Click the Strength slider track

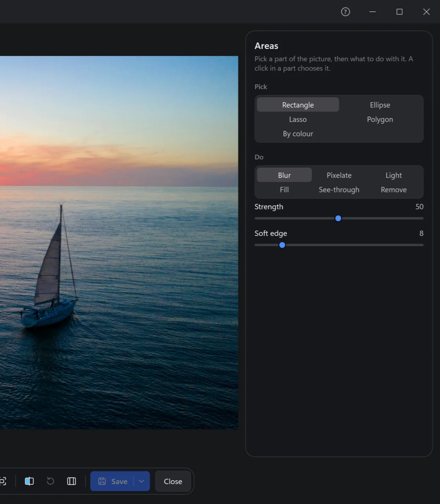pos(339,218)
